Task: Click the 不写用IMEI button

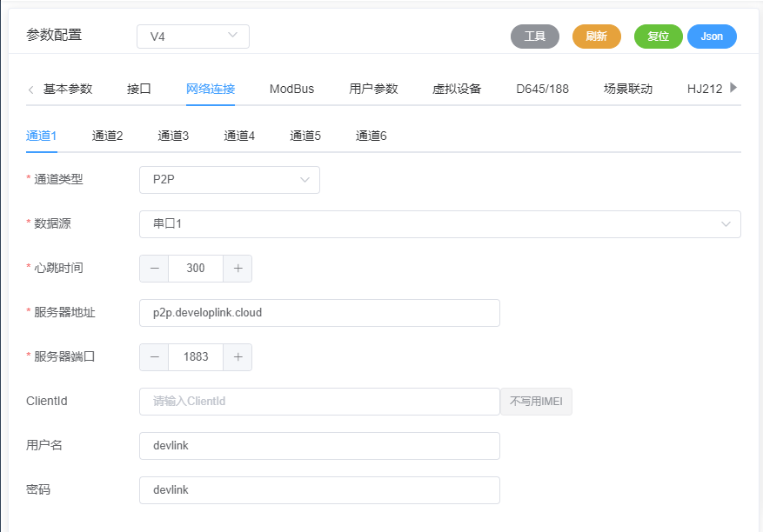Action: tap(536, 401)
